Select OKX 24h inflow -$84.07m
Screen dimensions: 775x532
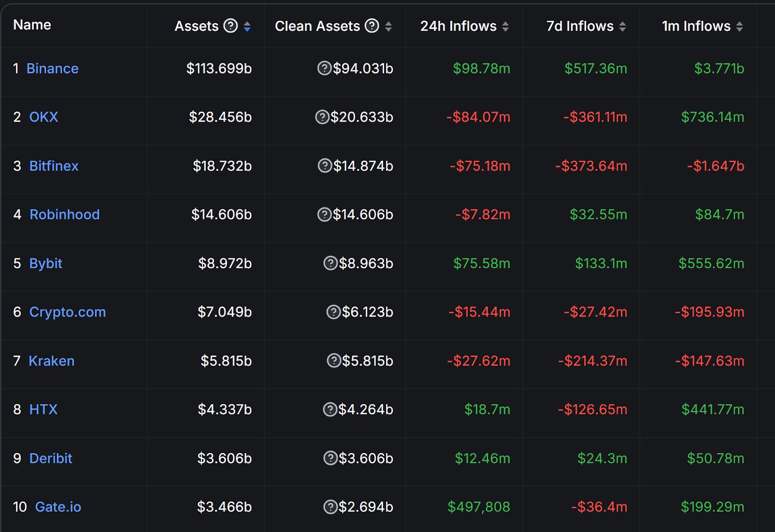[x=478, y=117]
